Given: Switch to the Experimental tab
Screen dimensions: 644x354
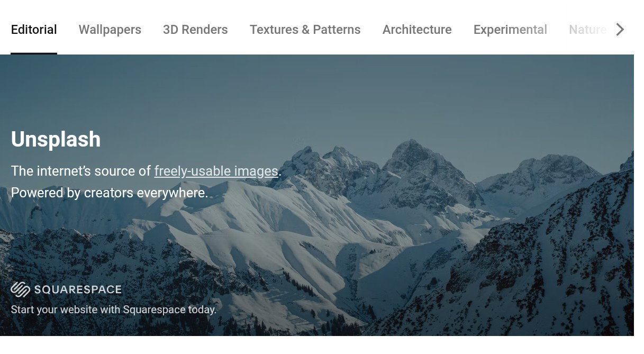Looking at the screenshot, I should pos(510,30).
